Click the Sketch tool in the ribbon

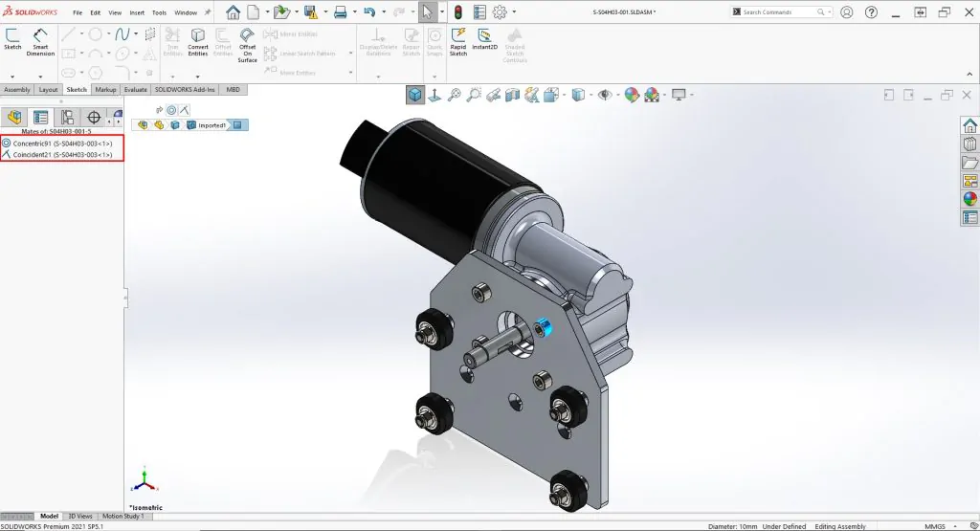[x=12, y=38]
